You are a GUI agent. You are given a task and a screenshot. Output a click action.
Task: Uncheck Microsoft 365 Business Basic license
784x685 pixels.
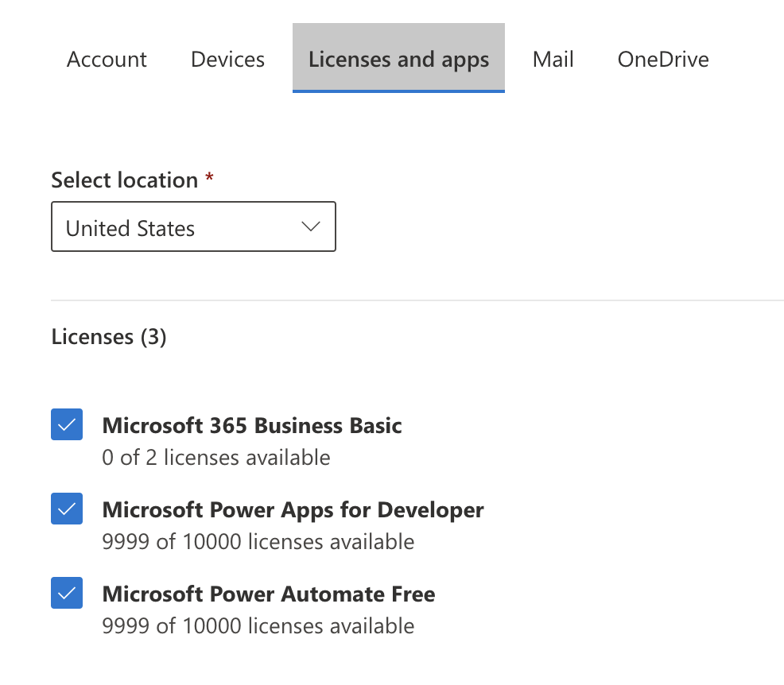[67, 424]
